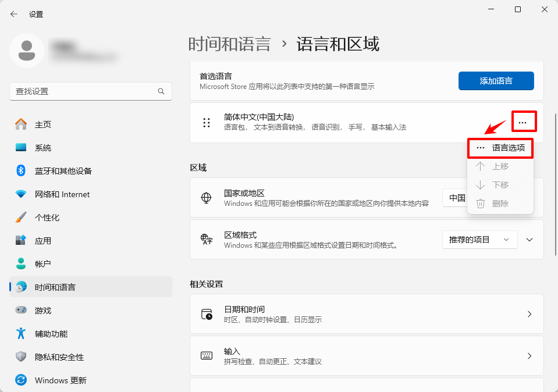Open 主页 home page

tap(91, 124)
